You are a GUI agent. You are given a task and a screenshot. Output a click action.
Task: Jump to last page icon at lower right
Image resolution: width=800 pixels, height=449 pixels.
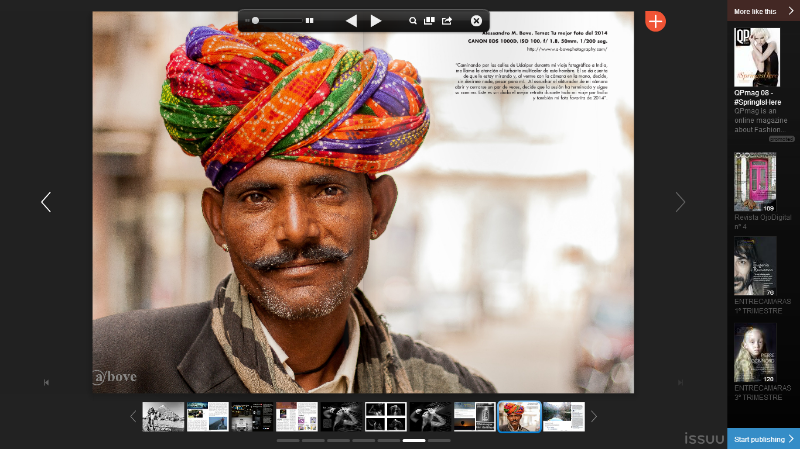[680, 382]
